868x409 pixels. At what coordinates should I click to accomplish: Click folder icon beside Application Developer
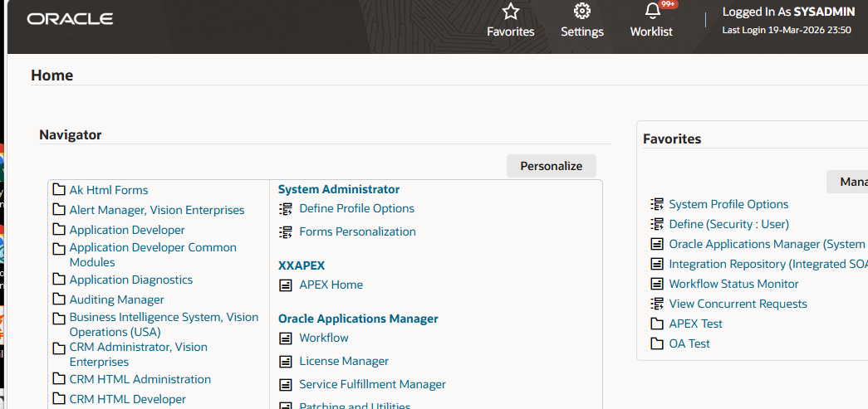click(59, 230)
